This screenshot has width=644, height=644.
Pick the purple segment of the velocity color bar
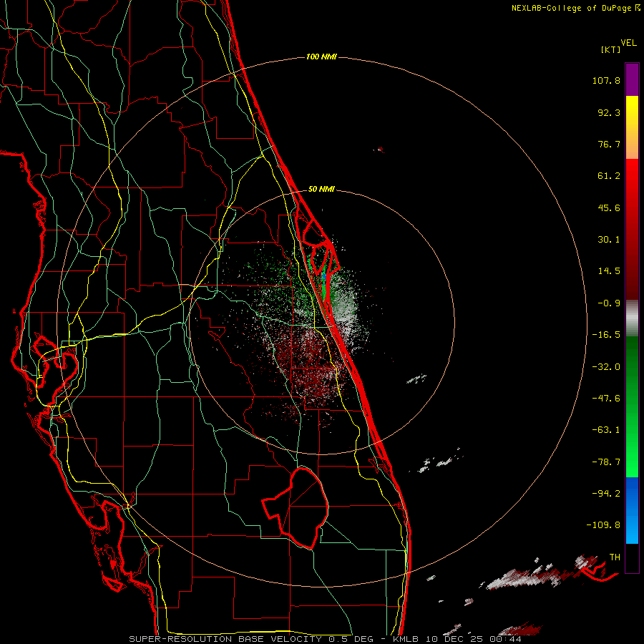pyautogui.click(x=632, y=80)
